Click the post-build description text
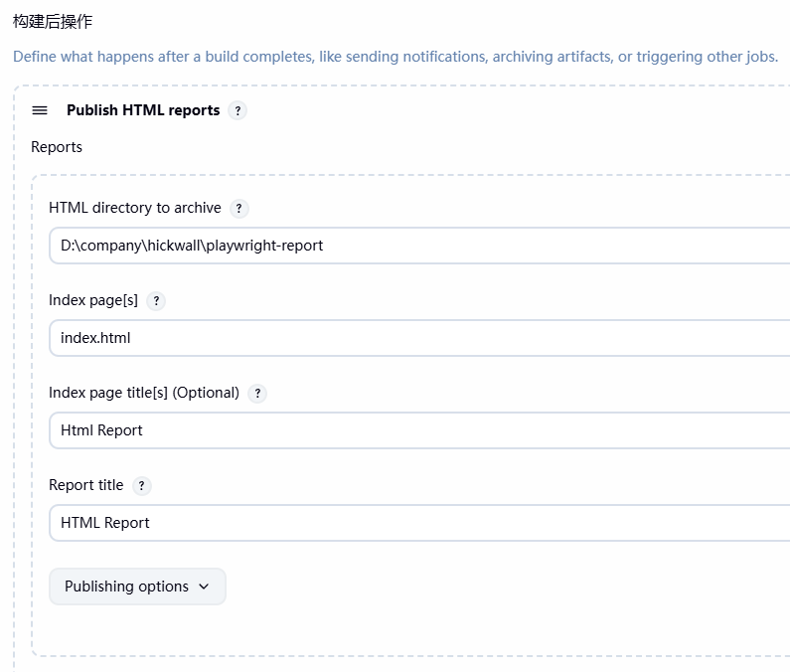This screenshot has width=790, height=672. 395,57
